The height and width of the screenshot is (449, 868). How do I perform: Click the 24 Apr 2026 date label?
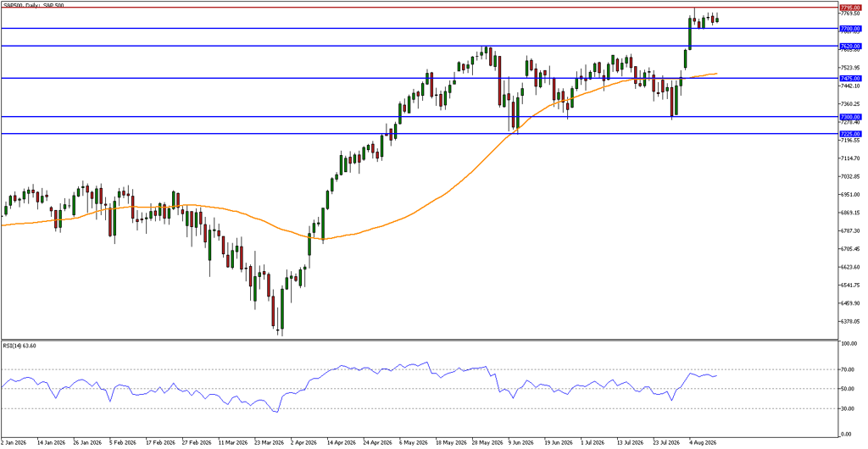pos(378,443)
